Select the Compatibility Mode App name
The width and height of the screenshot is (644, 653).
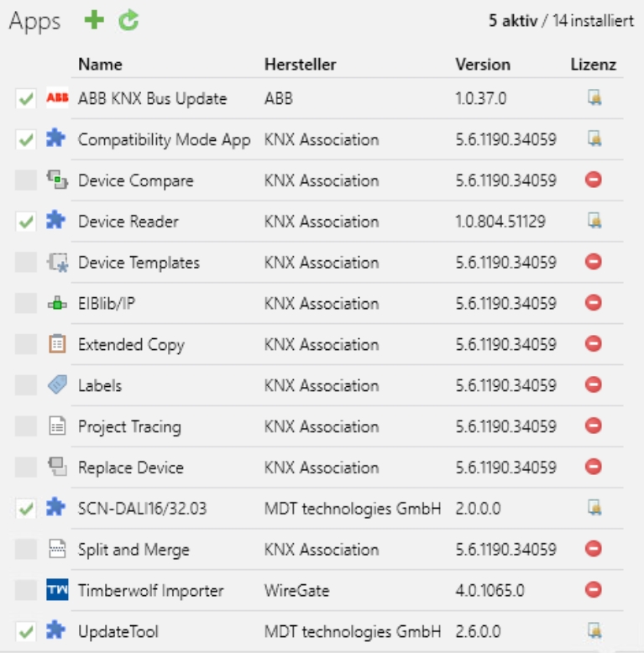coord(164,140)
